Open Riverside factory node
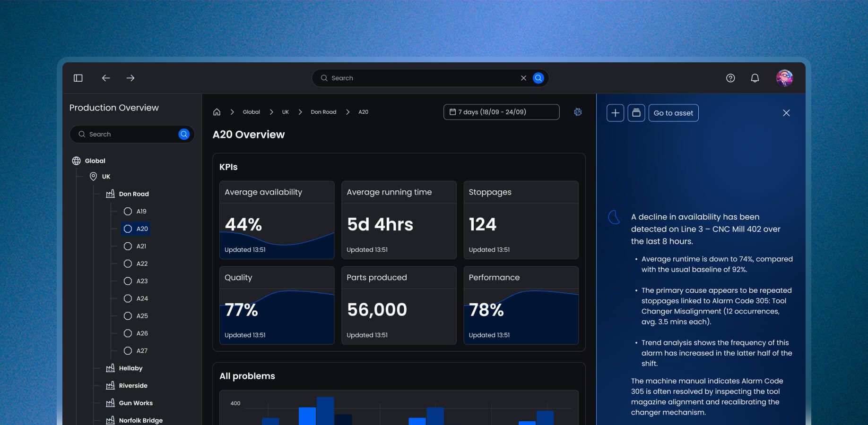 pyautogui.click(x=133, y=386)
